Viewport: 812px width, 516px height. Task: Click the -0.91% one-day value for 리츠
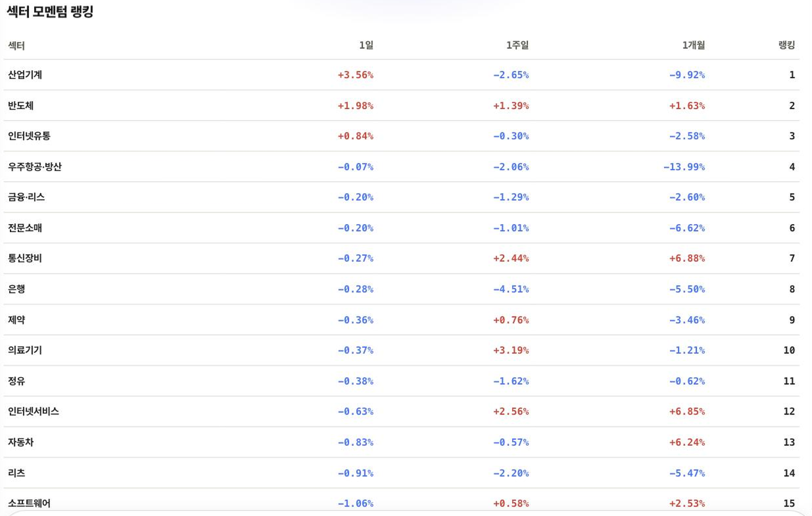(x=356, y=473)
